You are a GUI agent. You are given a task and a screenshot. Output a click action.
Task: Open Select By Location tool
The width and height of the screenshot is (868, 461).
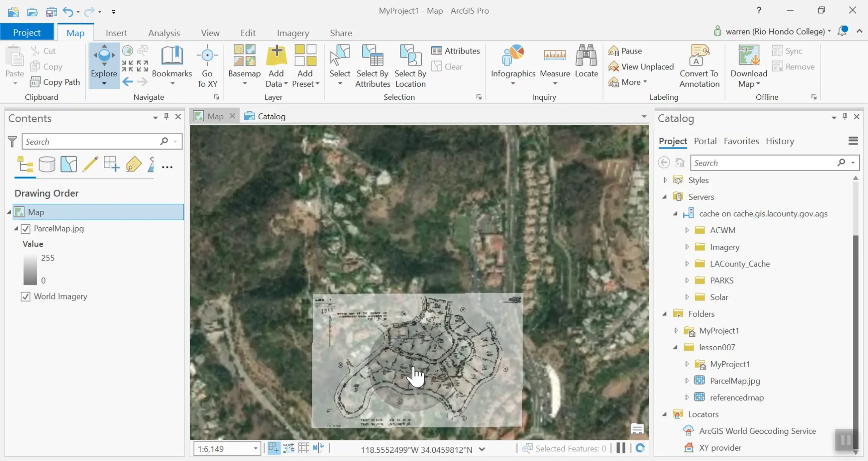coord(410,66)
